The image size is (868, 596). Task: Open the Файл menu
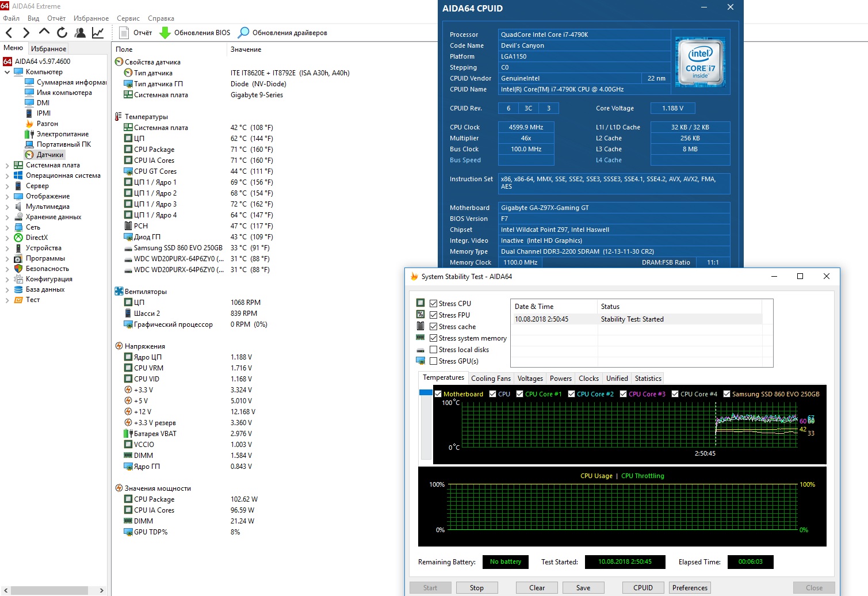tap(11, 18)
